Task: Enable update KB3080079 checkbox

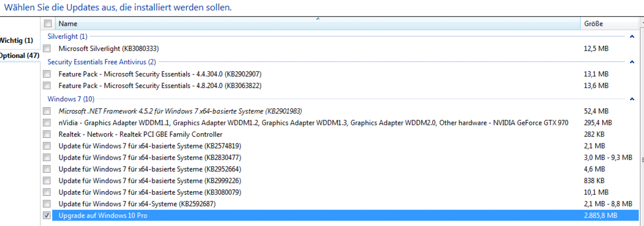Action: (47, 192)
